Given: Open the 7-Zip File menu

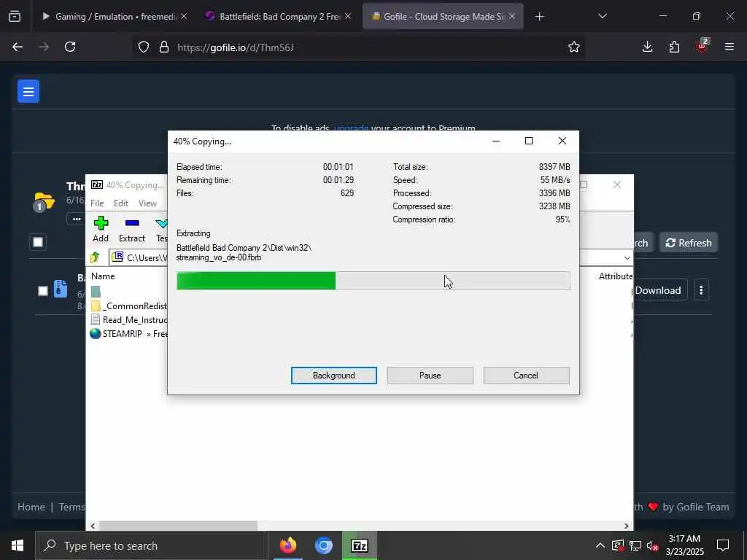Looking at the screenshot, I should [97, 203].
